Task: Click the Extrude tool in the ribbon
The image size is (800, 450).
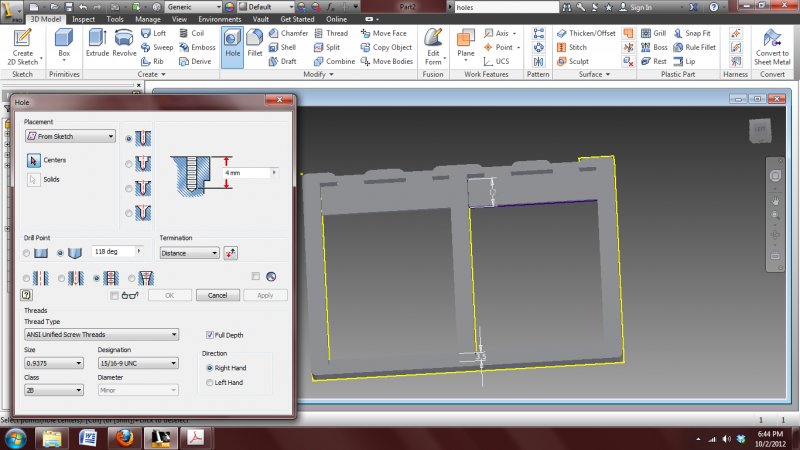Action: [97, 42]
